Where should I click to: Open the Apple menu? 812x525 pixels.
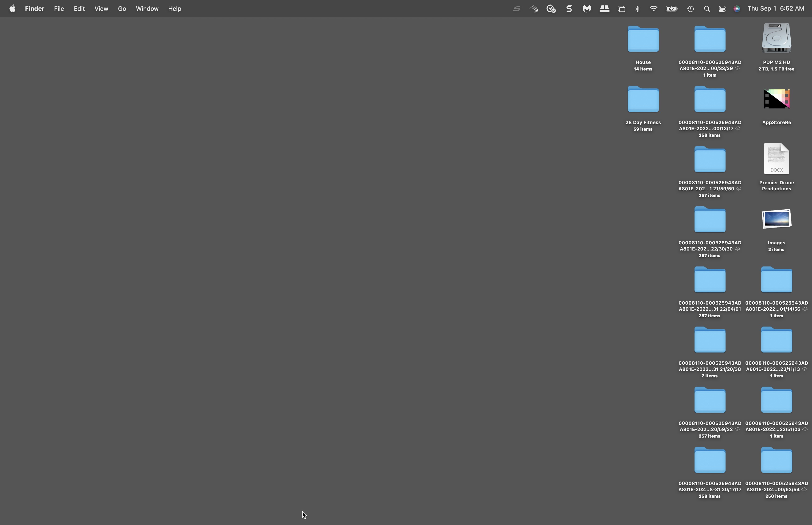point(12,8)
